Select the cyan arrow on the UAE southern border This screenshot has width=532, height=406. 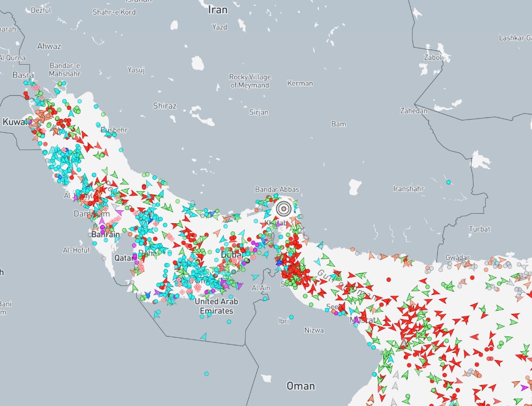point(204,336)
